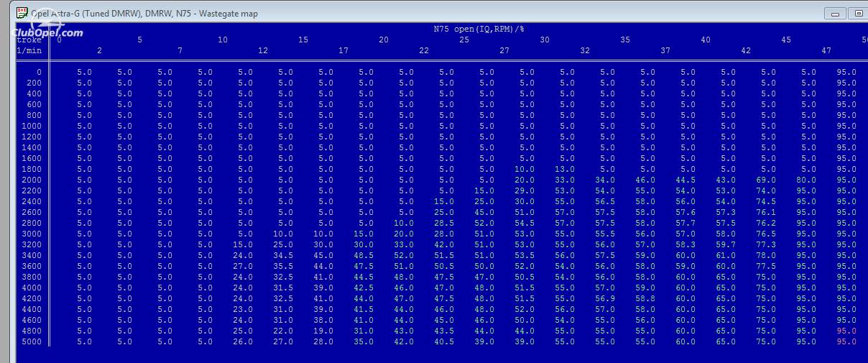Select the 76.5 cell in row 3000
This screenshot has height=363, width=868.
766,234
